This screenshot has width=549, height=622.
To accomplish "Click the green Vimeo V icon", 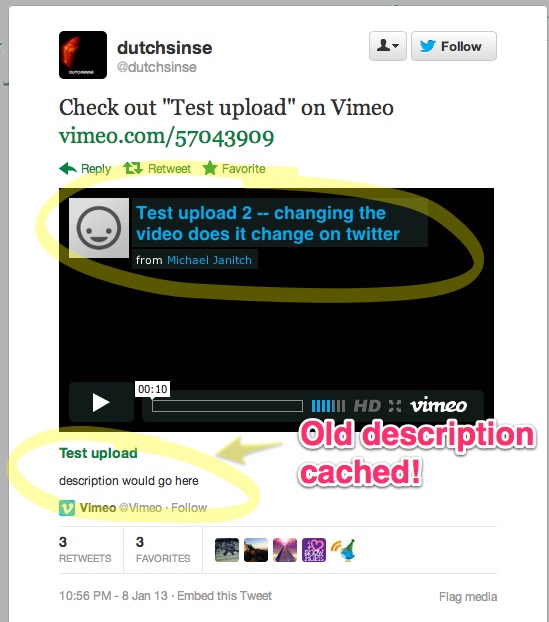I will coord(67,508).
